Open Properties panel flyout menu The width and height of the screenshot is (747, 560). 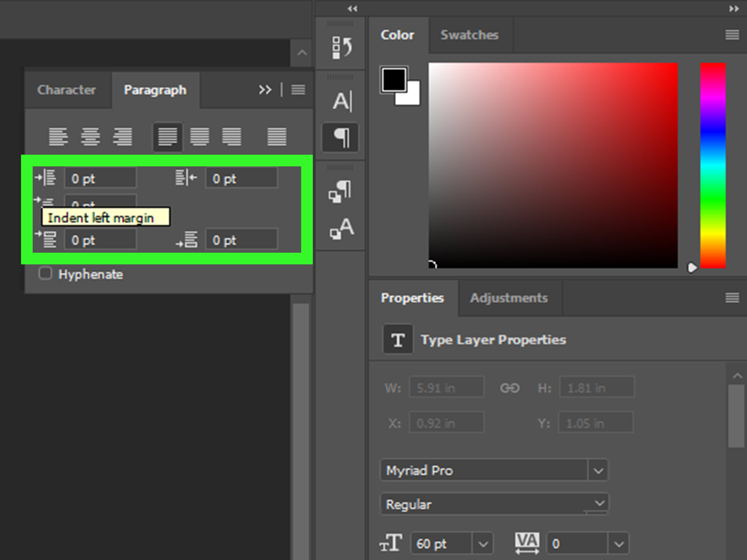[x=732, y=298]
